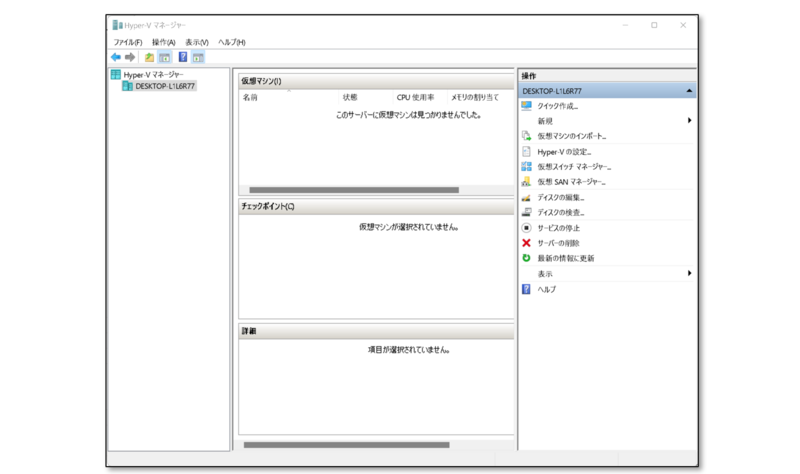Click the red X サーバーの削除 icon
The height and width of the screenshot is (474, 800).
pos(527,243)
